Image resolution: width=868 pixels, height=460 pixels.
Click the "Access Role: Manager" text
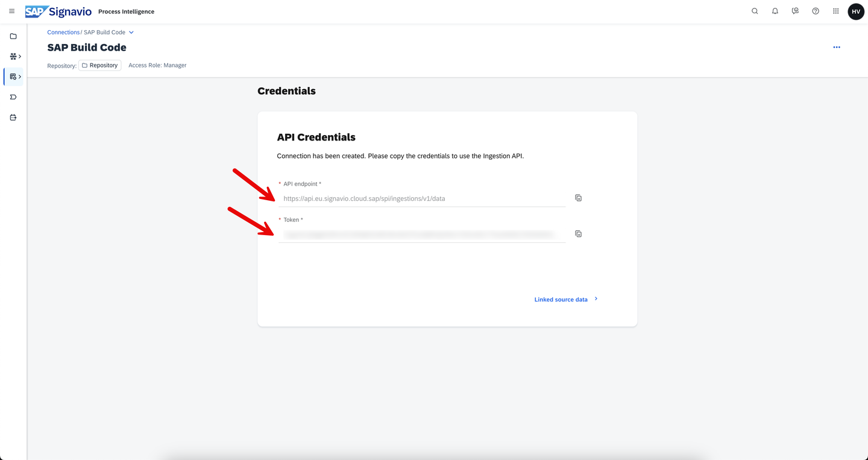pyautogui.click(x=157, y=65)
